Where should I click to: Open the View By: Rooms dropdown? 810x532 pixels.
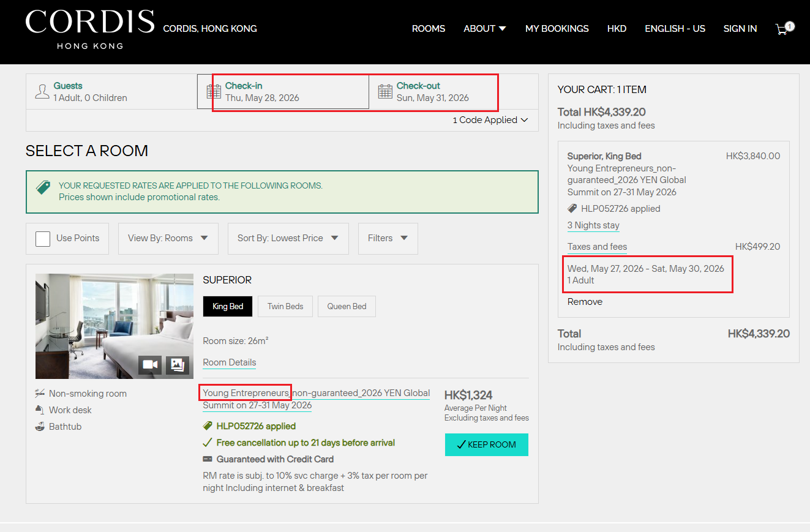(x=168, y=238)
